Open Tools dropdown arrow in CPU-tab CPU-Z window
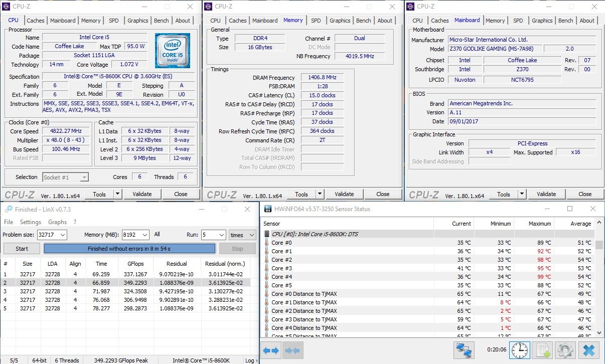The width and height of the screenshot is (605, 364). 117,194
